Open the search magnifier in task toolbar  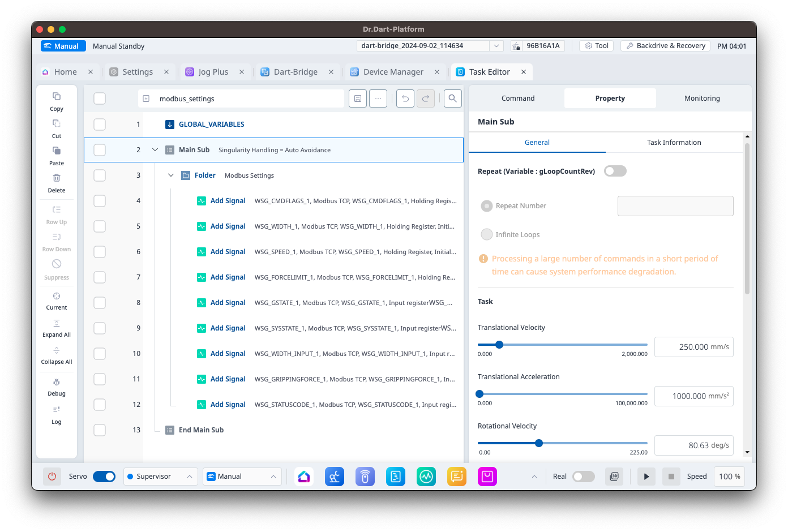452,98
